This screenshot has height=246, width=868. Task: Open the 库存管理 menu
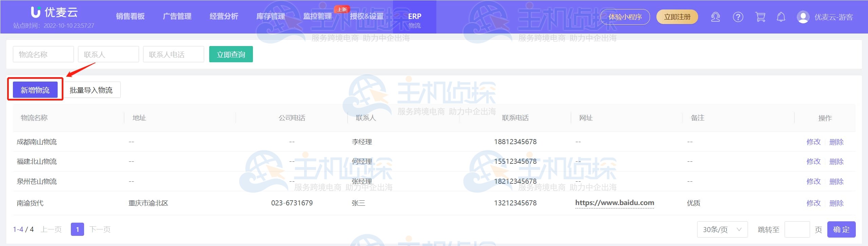[271, 16]
